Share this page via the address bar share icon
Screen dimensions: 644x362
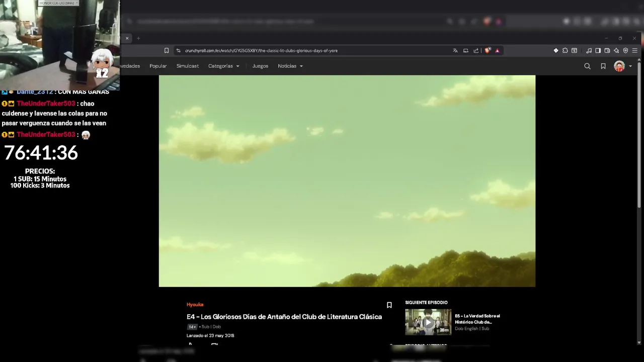click(x=476, y=50)
